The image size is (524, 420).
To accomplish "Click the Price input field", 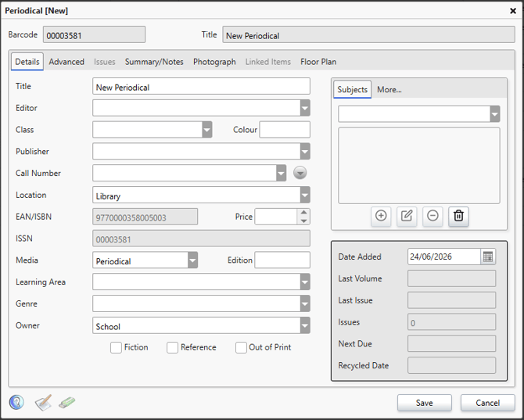I will [x=276, y=217].
